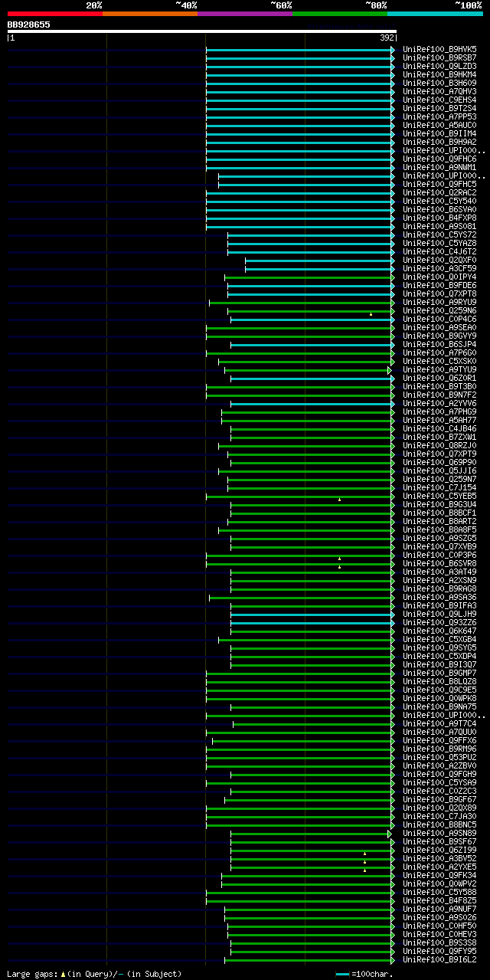This screenshot has width=490, height=980.
Task: Click the UniRef100_B9GVY9 label
Action: click(439, 336)
